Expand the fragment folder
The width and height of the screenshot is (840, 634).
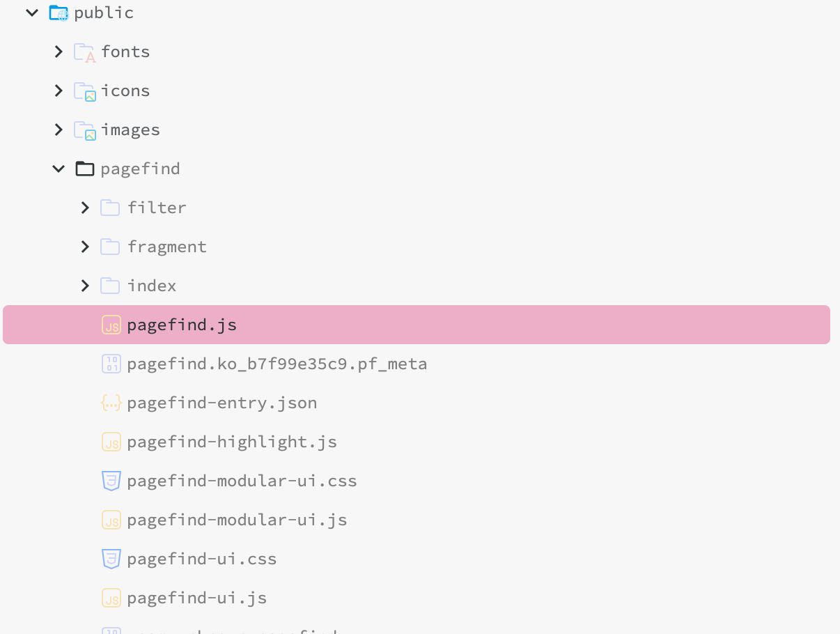point(85,247)
